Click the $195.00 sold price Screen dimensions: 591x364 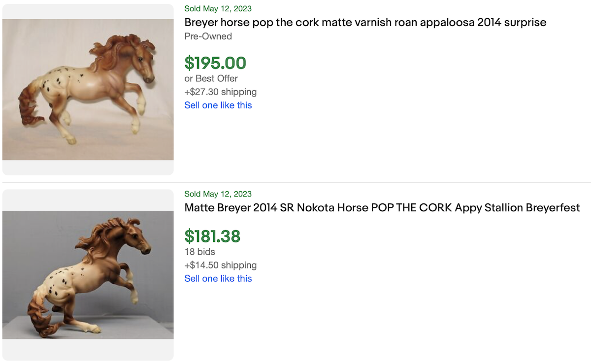[215, 63]
